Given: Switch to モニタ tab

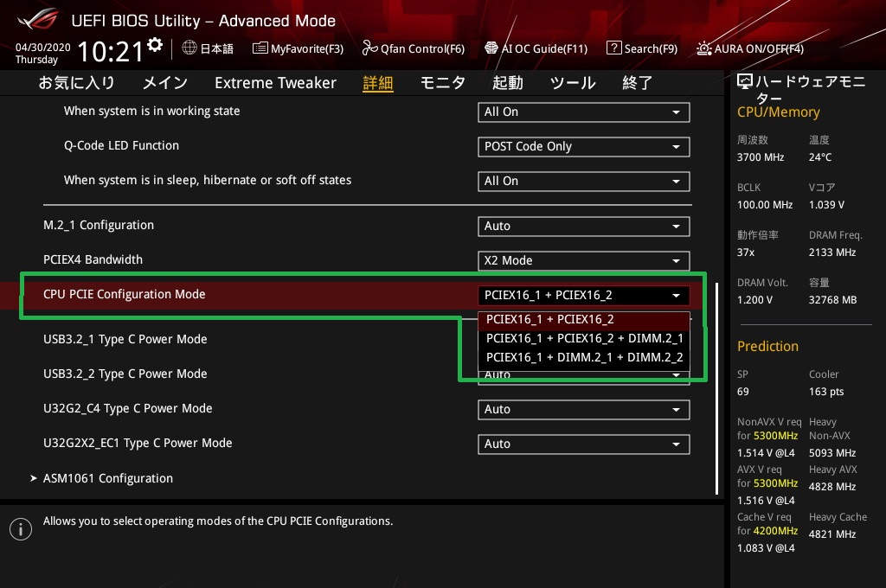Looking at the screenshot, I should [x=442, y=83].
